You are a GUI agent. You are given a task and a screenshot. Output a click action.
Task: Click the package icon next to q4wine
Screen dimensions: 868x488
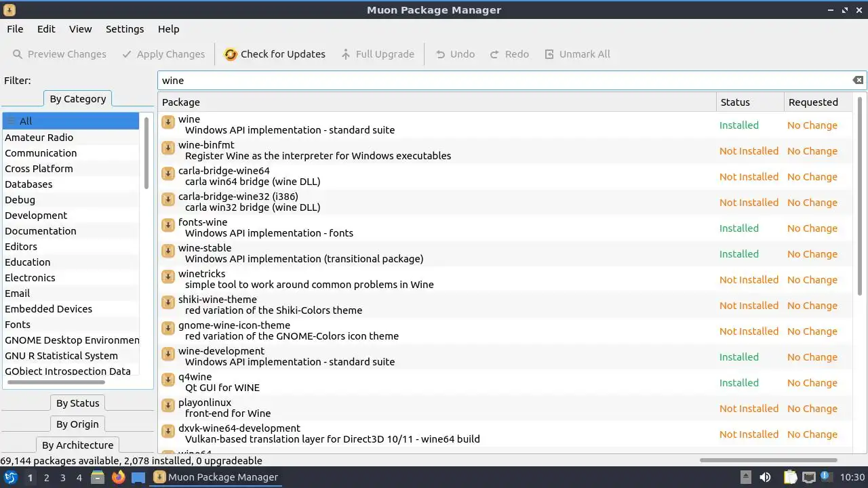tap(168, 380)
